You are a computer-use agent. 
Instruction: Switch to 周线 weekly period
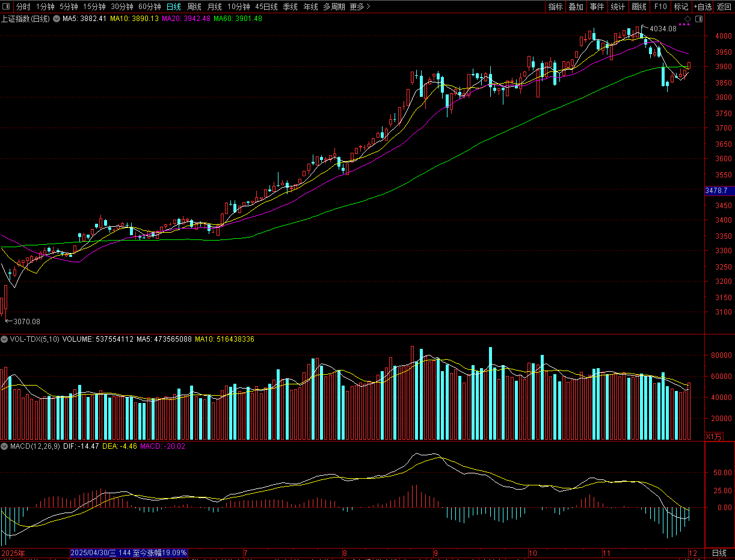click(x=194, y=7)
